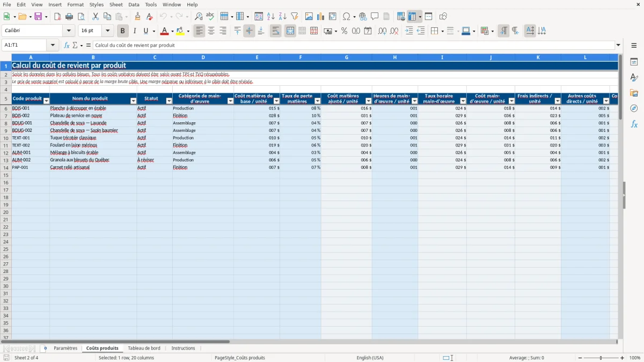This screenshot has height=362, width=644.
Task: Switch to the Tableau de bord tab
Action: (x=144, y=349)
